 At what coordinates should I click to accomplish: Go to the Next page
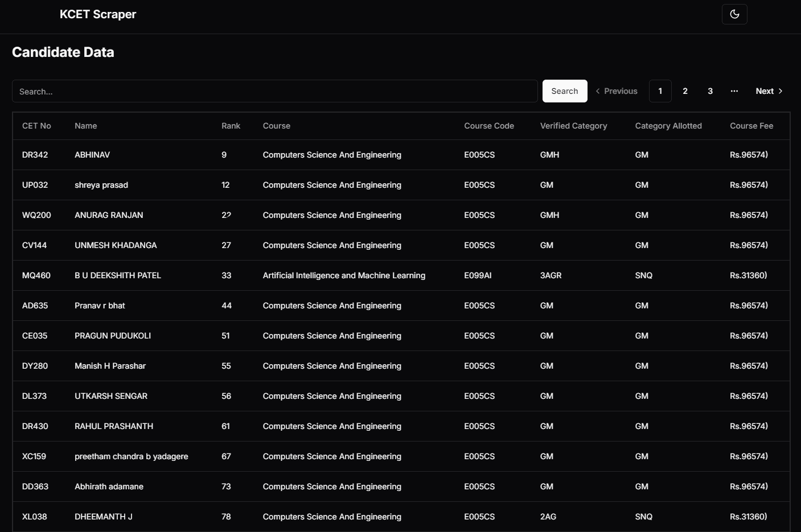point(769,91)
